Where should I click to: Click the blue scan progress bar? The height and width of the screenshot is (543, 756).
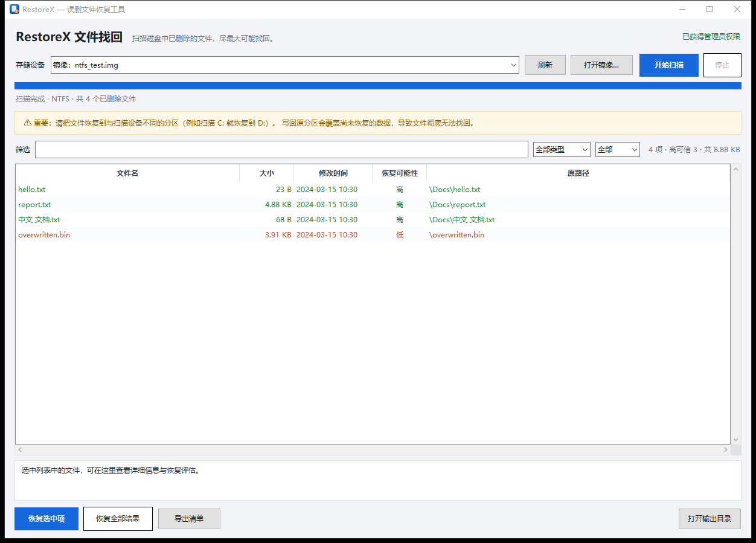378,86
